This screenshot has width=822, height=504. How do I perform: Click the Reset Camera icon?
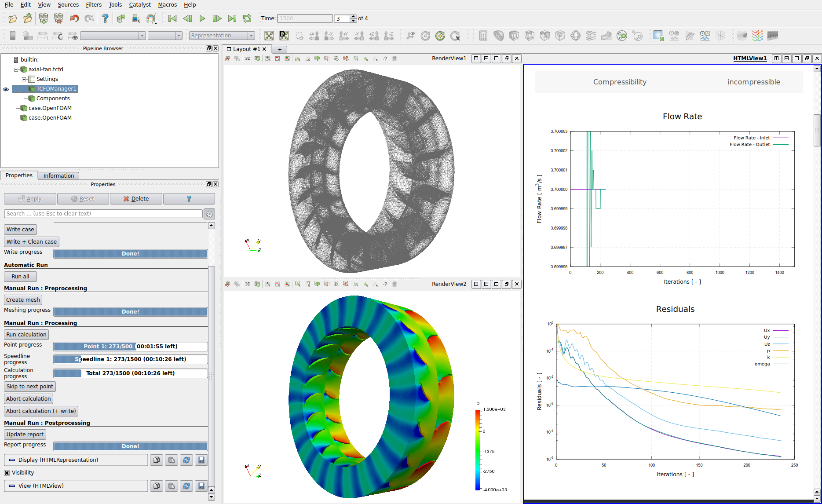[x=269, y=36]
